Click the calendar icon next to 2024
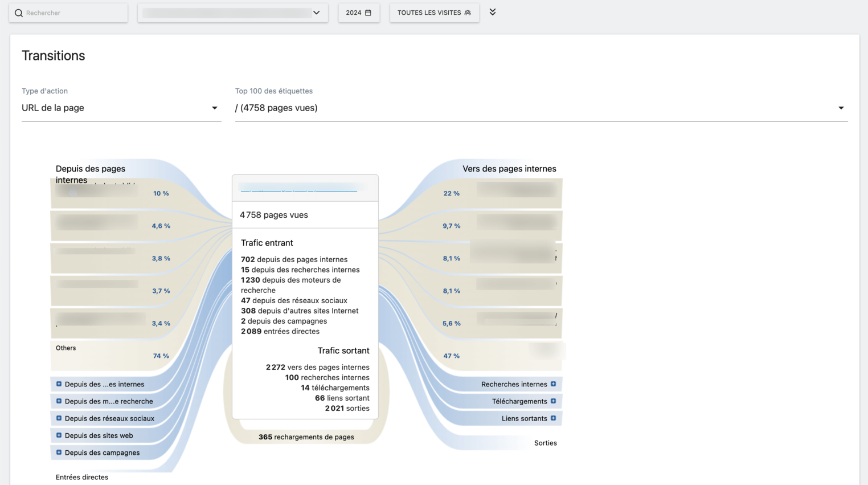Screen dimensions: 868x485 point(368,13)
